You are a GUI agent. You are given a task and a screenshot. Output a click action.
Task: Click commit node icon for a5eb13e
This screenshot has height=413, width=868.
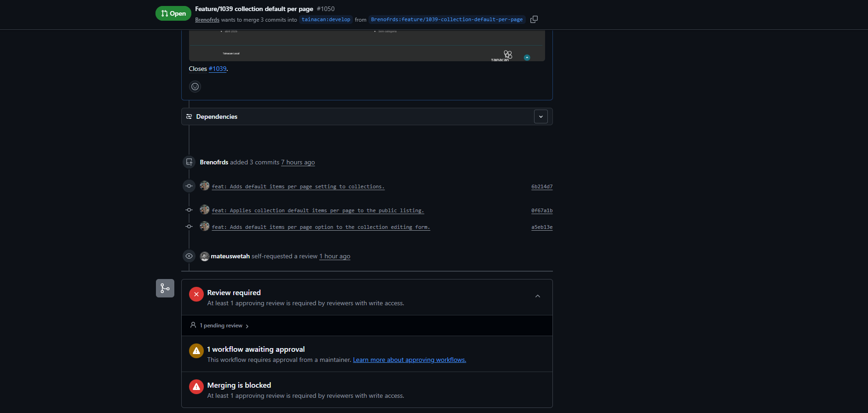coord(189,227)
